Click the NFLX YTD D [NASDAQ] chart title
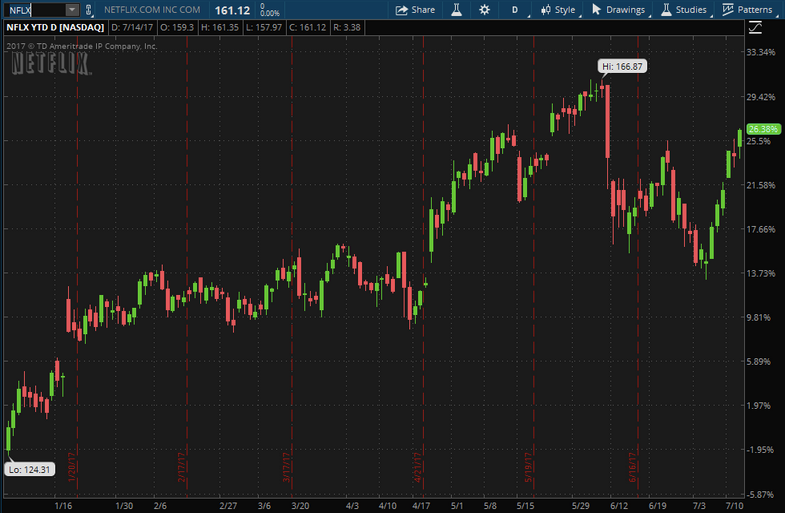The image size is (785, 513). tap(55, 28)
